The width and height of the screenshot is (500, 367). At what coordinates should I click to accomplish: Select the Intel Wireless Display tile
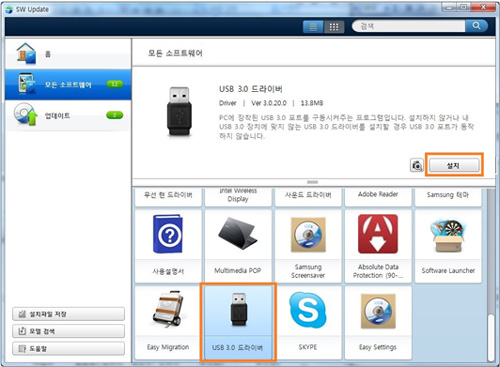click(x=238, y=197)
